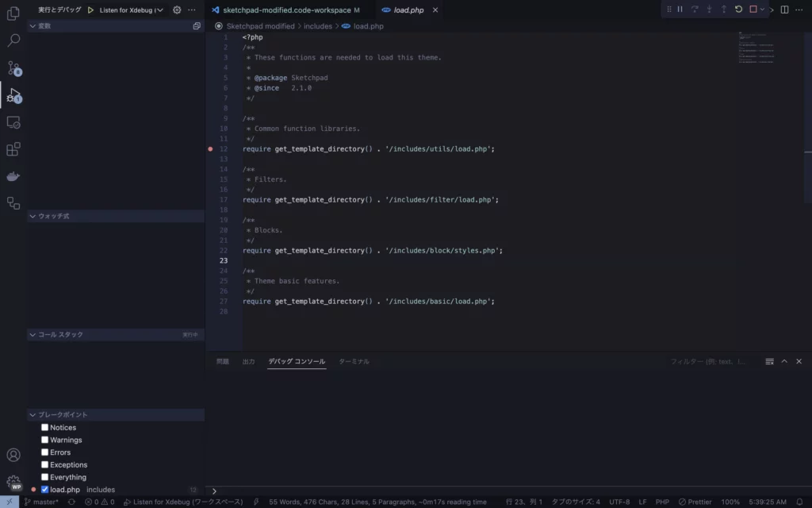The height and width of the screenshot is (508, 812).
Task: Focus the debug console input prompt
Action: point(510,491)
